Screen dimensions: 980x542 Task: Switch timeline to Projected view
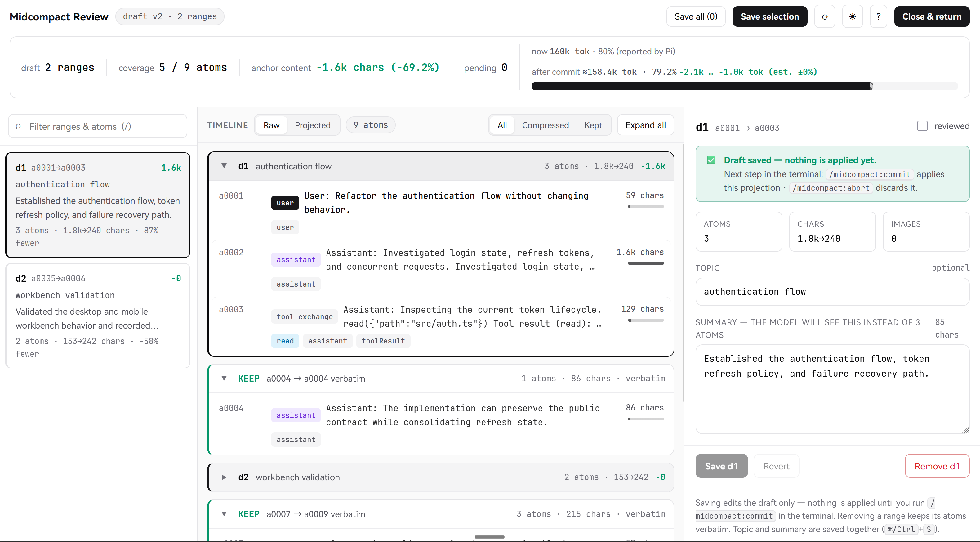(312, 125)
